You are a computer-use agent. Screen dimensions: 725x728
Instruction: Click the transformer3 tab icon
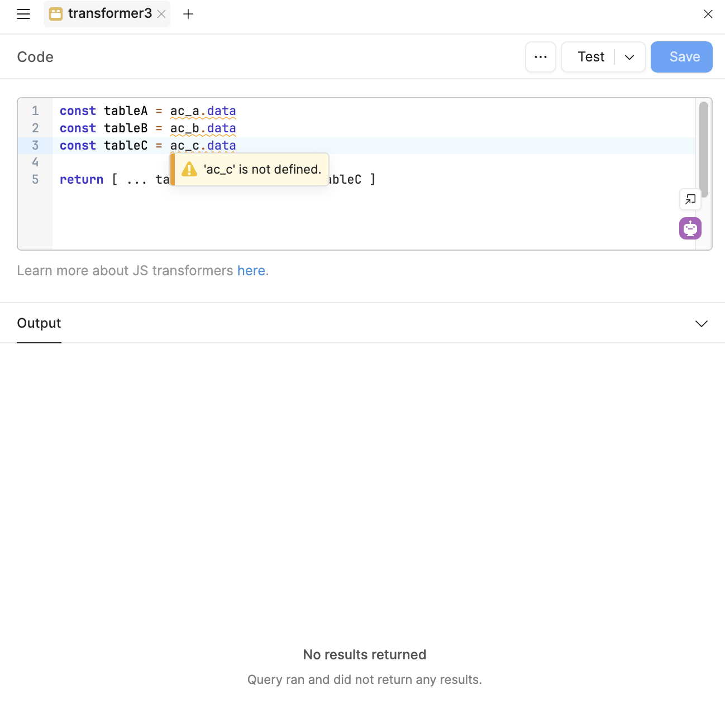(56, 14)
